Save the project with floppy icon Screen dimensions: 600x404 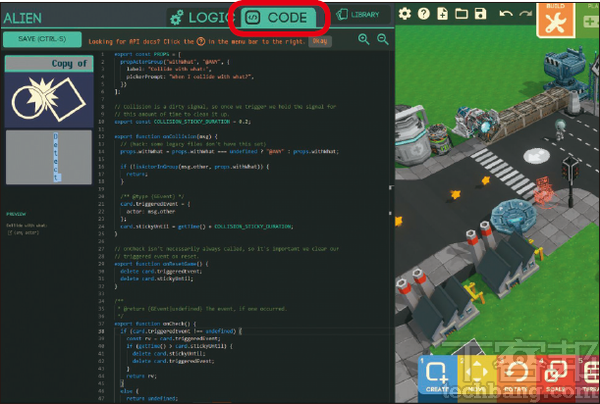(481, 13)
